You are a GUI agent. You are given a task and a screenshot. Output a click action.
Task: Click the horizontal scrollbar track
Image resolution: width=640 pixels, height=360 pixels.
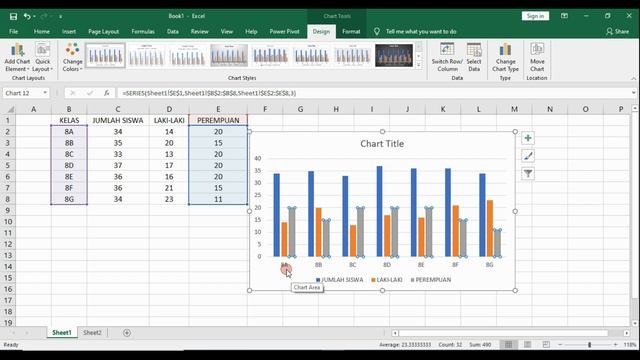(510, 333)
